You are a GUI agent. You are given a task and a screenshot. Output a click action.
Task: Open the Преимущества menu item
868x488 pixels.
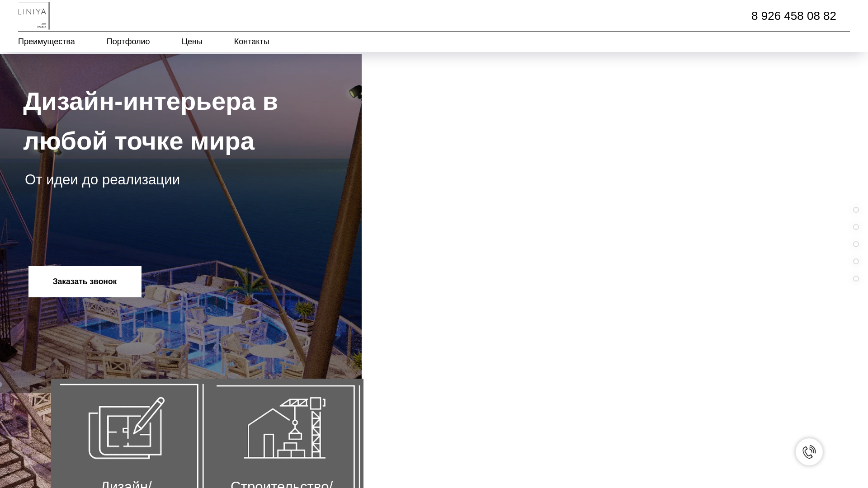point(47,42)
